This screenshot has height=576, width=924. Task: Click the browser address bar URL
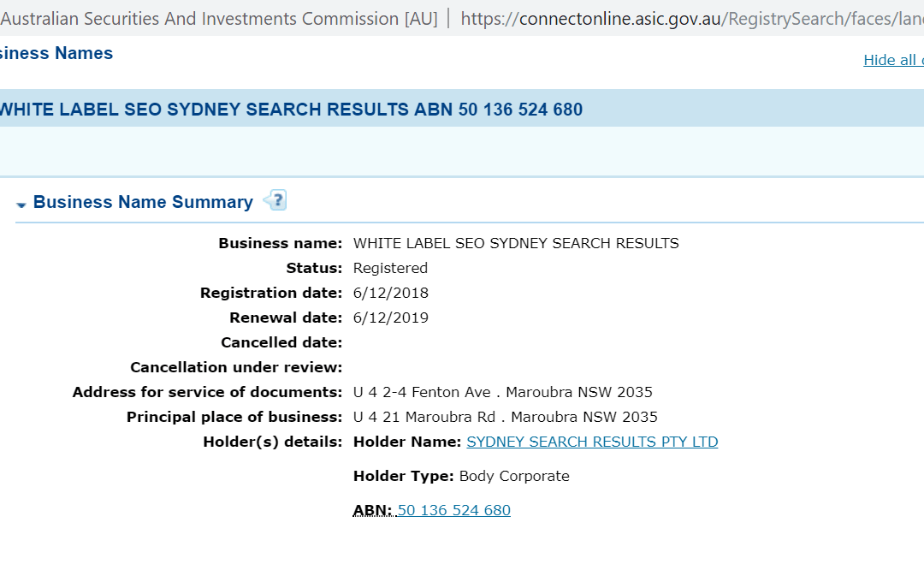692,19
